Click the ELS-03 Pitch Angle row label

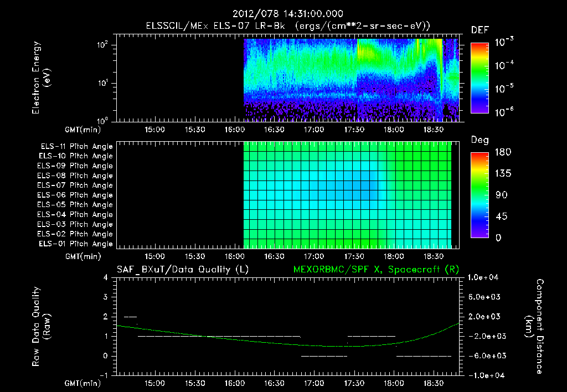coord(75,225)
